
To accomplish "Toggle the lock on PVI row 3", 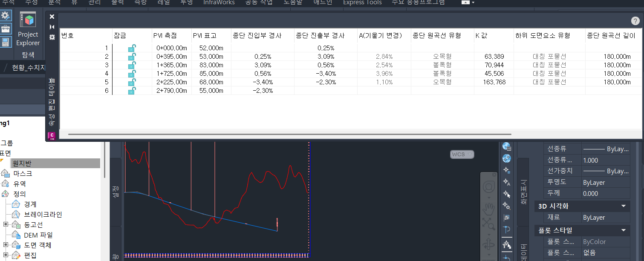I will (x=132, y=65).
